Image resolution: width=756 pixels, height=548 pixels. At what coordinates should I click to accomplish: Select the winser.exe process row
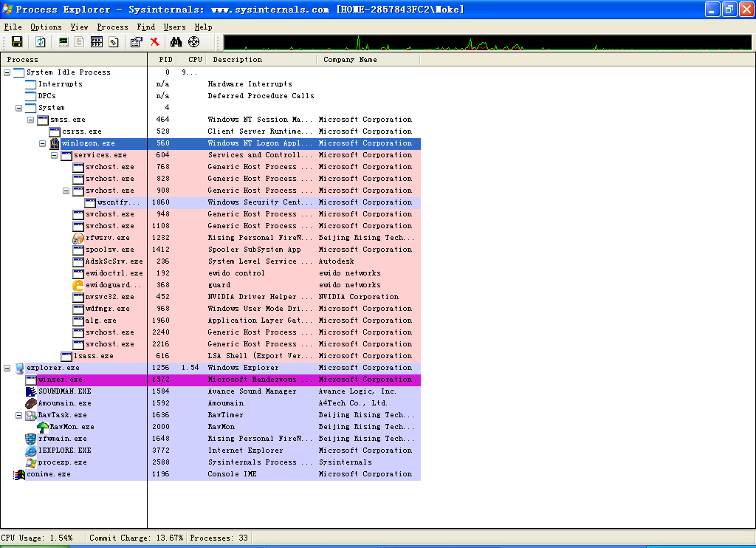(60, 380)
